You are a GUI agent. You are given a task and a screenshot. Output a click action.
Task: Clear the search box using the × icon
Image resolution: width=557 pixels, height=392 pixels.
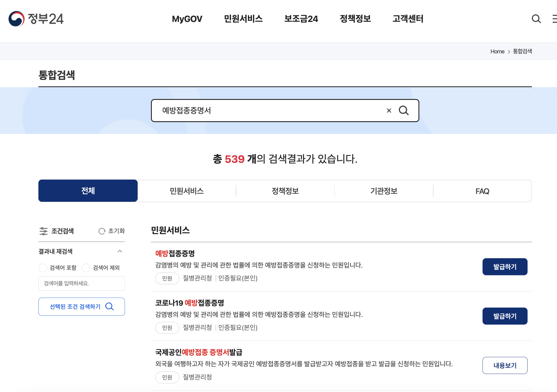tap(389, 111)
